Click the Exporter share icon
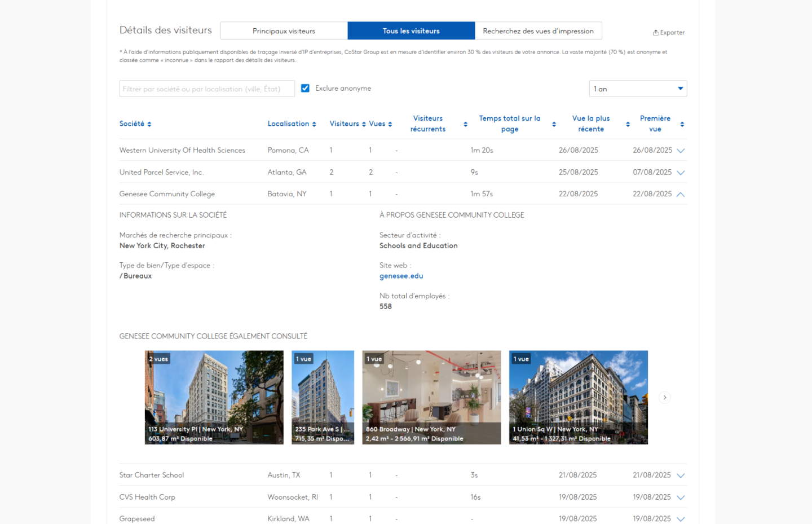812x524 pixels. pos(656,33)
